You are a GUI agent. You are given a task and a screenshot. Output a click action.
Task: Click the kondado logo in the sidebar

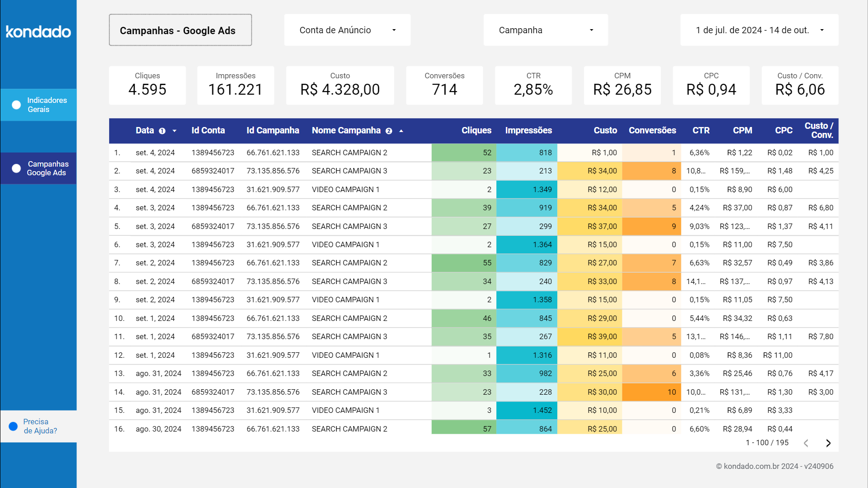(38, 32)
